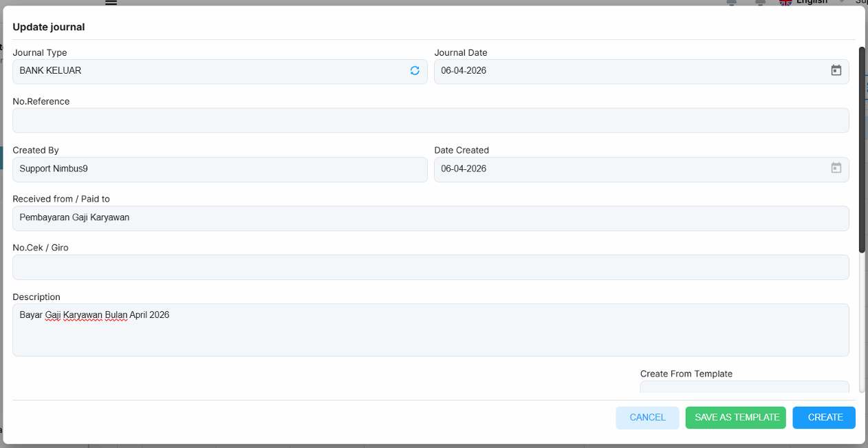Click the Date Created 06-04-2026 field
The width and height of the screenshot is (868, 448).
point(641,169)
